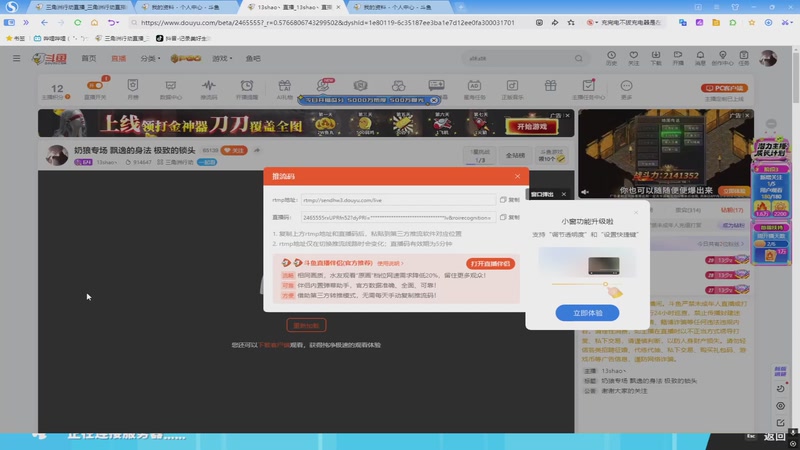Close the 小窗功能升级啦 popup
Screen dimensions: 800x450
[x=636, y=212]
